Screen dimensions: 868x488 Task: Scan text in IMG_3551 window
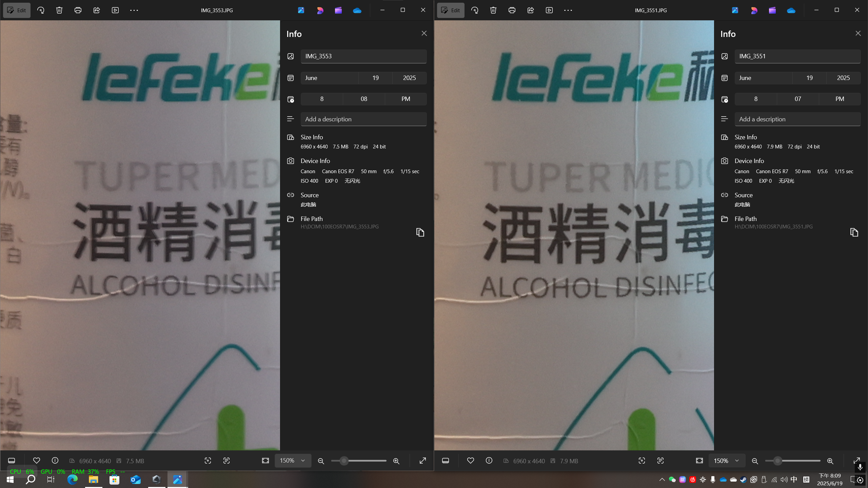660,461
